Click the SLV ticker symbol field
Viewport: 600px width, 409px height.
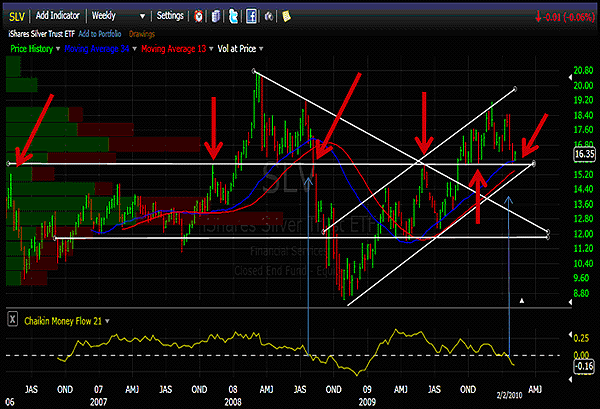coord(16,17)
